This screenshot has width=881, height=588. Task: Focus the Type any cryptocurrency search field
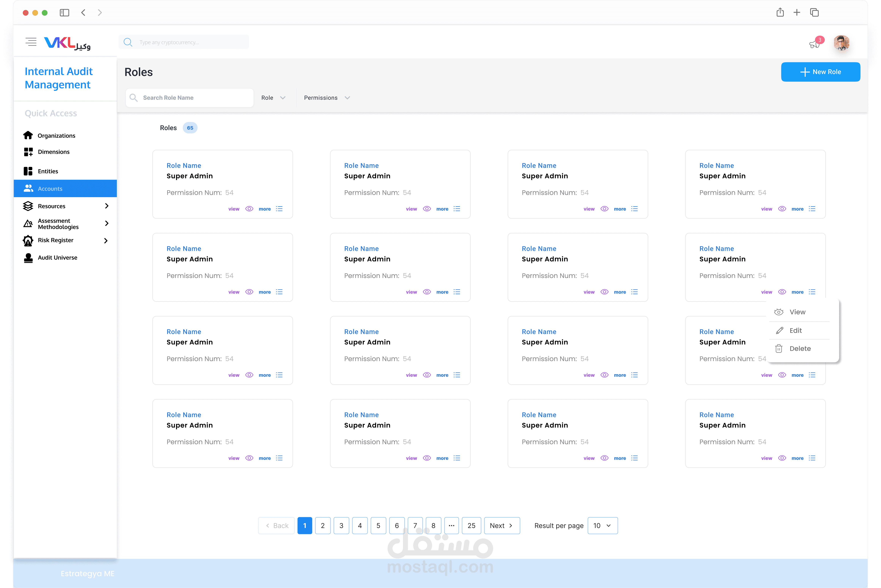[184, 42]
